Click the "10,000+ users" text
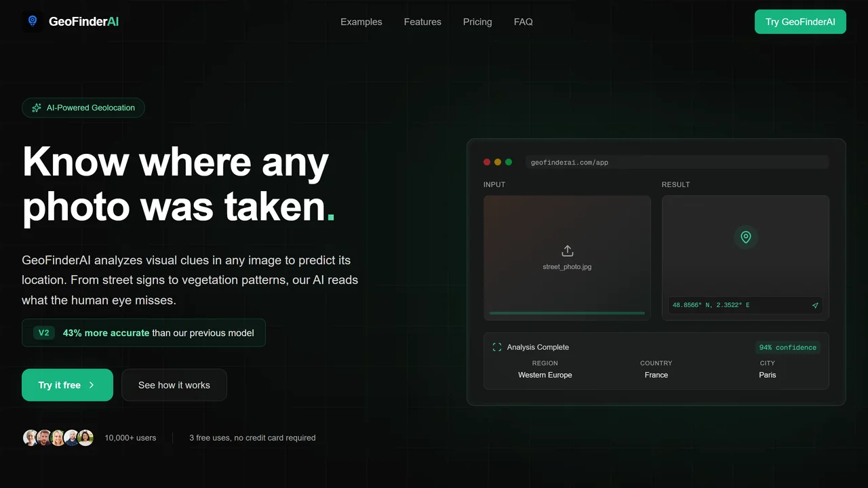The height and width of the screenshot is (488, 868). (130, 438)
